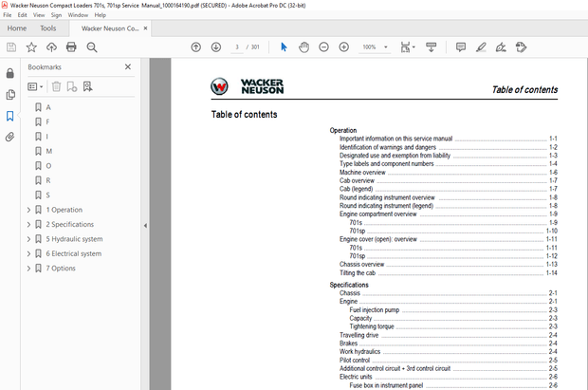Viewport: 588px width, 390px height.
Task: Open the Read mode keyboard icon
Action: 431,47
